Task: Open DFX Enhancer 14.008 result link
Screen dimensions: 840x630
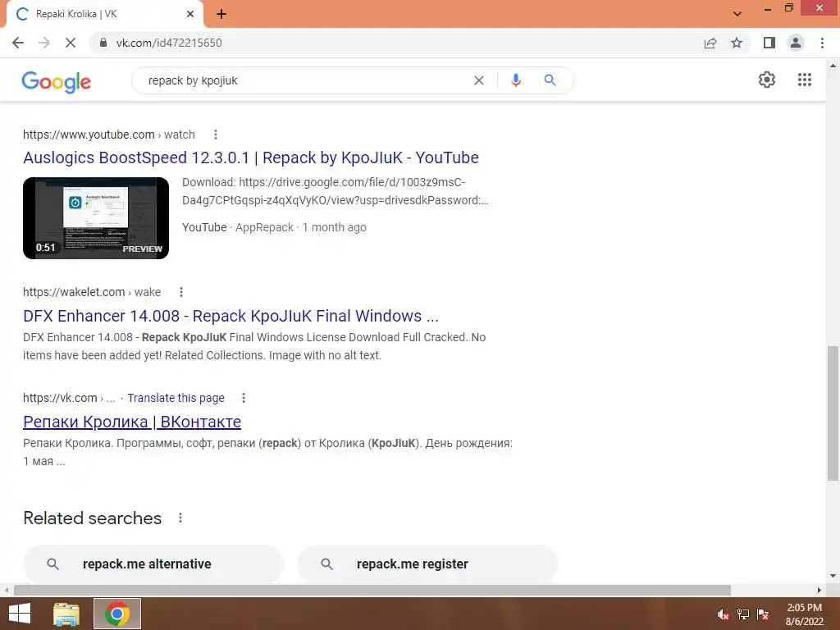Action: 231,316
